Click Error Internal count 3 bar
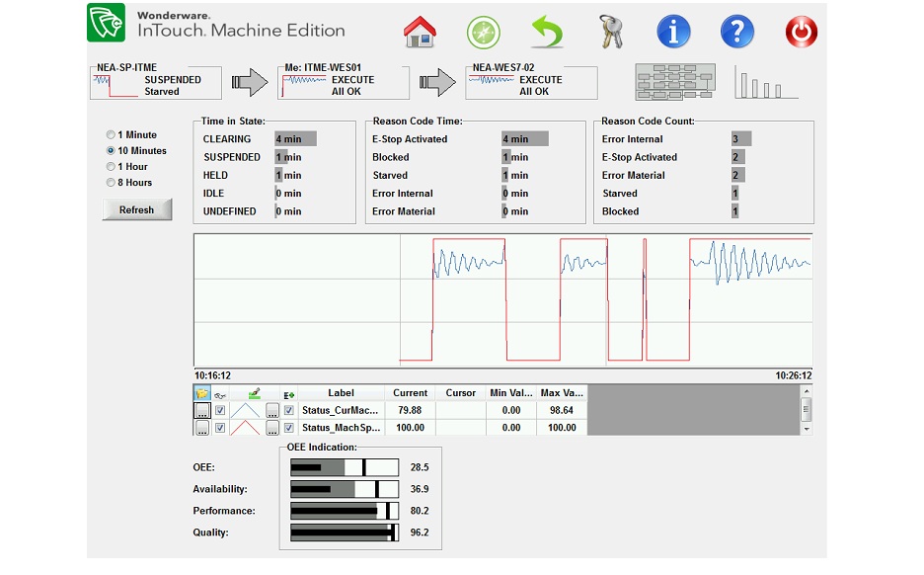 point(741,139)
